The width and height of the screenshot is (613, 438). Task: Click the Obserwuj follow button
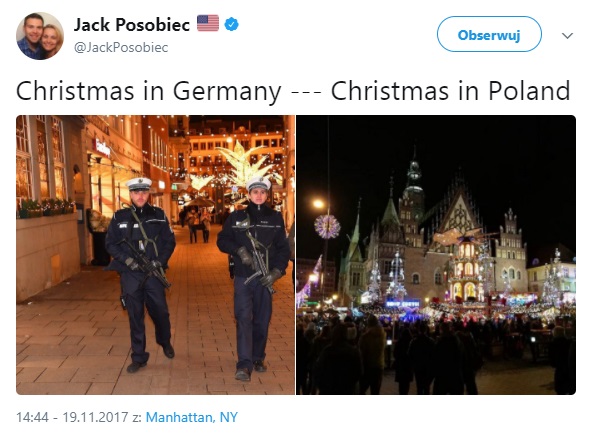click(489, 34)
